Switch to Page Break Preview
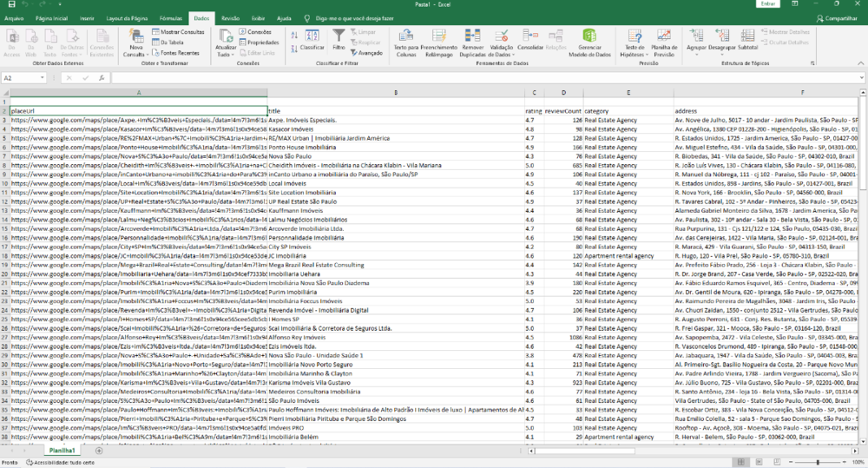This screenshot has width=868, height=468. point(777,462)
